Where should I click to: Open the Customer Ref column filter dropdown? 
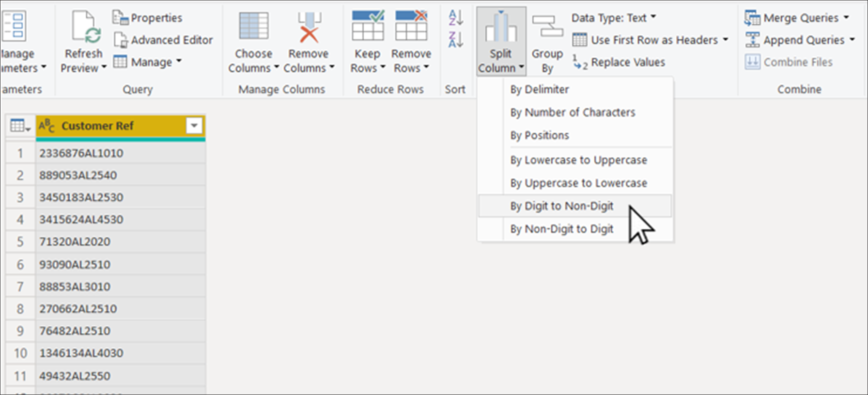(194, 126)
